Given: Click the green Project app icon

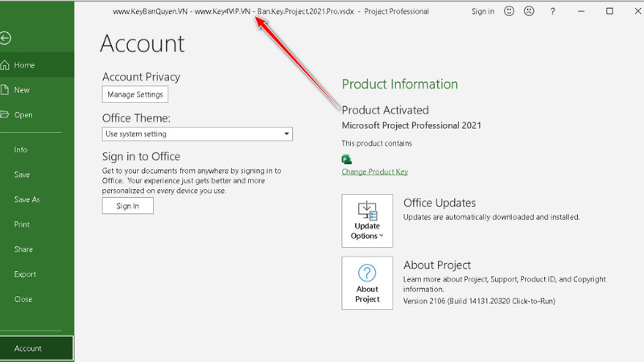Looking at the screenshot, I should tap(347, 159).
